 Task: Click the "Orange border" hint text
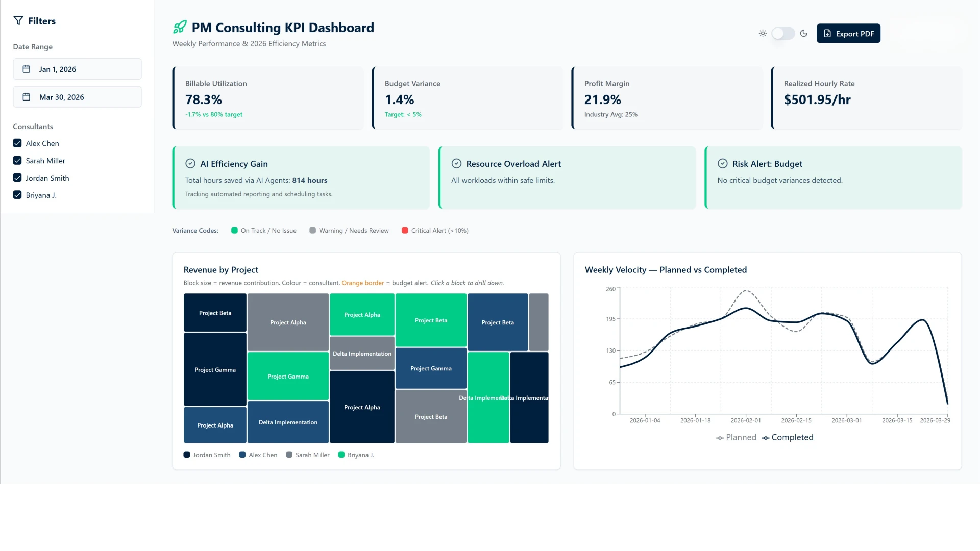[363, 283]
